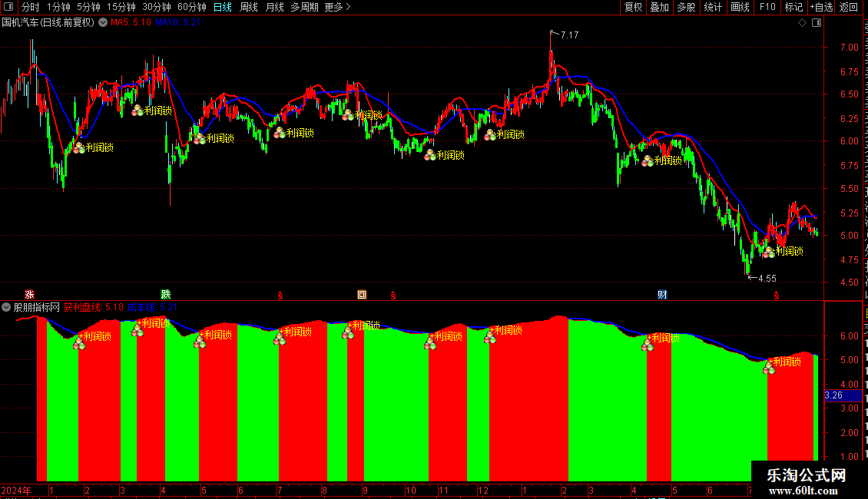Switch to 30分钟 period
Viewport: 868px width, 499px height.
(157, 7)
